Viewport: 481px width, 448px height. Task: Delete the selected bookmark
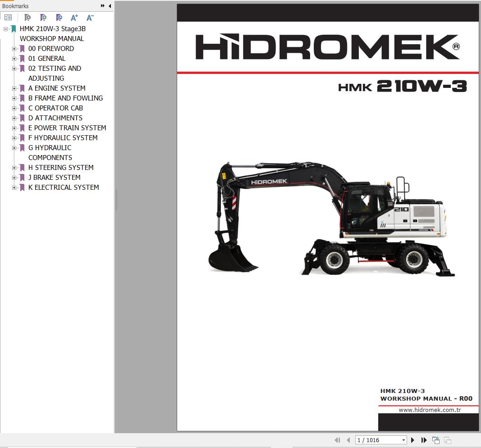[27, 17]
